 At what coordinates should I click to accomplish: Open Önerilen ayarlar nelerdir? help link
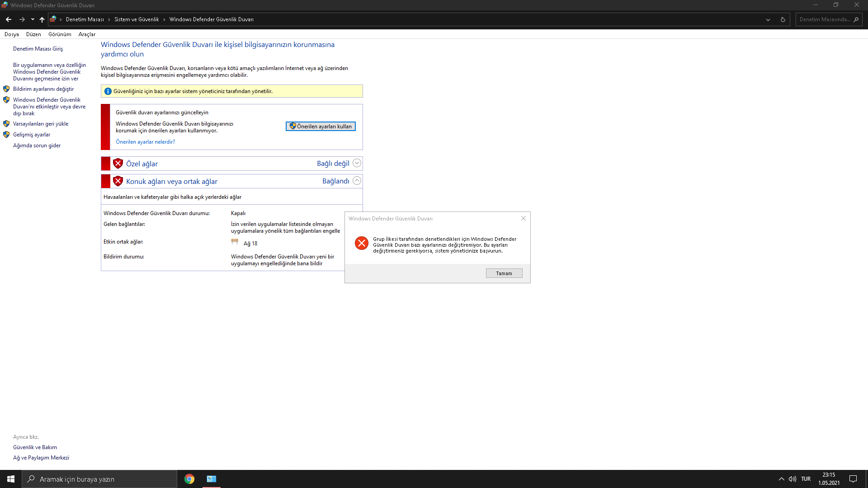[145, 142]
